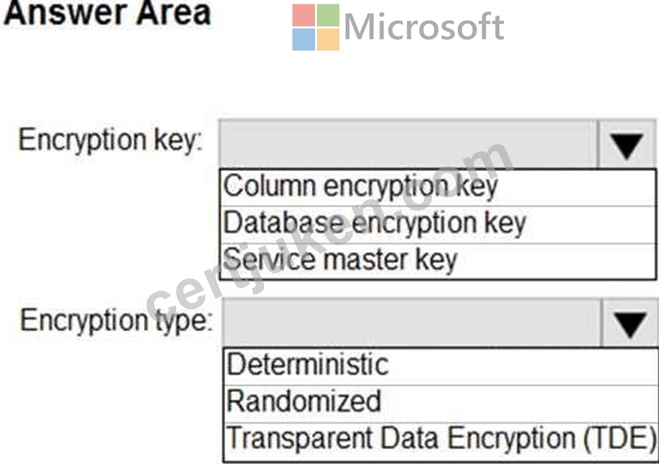Click the Encryption key label
This screenshot has width=659, height=464.
pyautogui.click(x=111, y=140)
